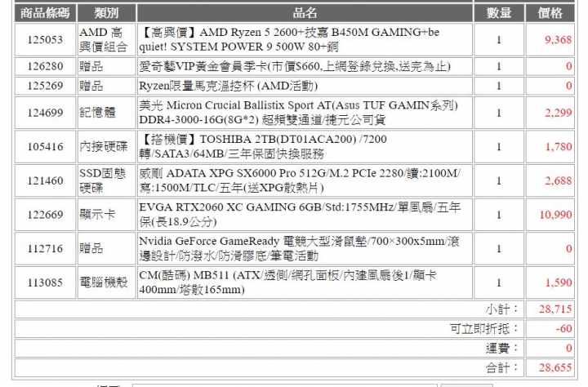Click the 類別 column header
The width and height of the screenshot is (588, 387).
(106, 13)
